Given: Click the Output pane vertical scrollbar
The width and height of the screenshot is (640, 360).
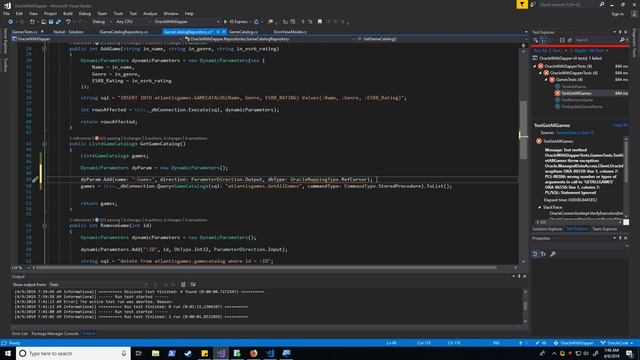Looking at the screenshot, I should (525, 305).
